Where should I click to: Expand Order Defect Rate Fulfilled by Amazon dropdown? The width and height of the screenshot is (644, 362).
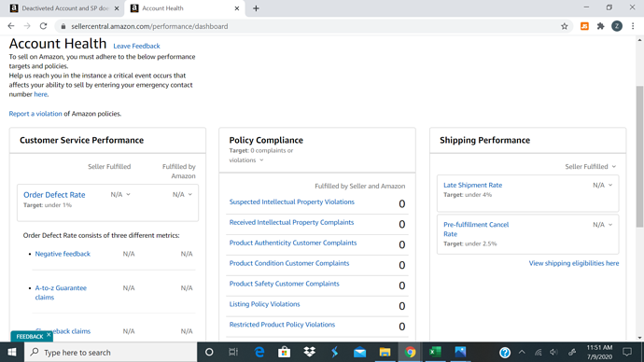coord(182,195)
